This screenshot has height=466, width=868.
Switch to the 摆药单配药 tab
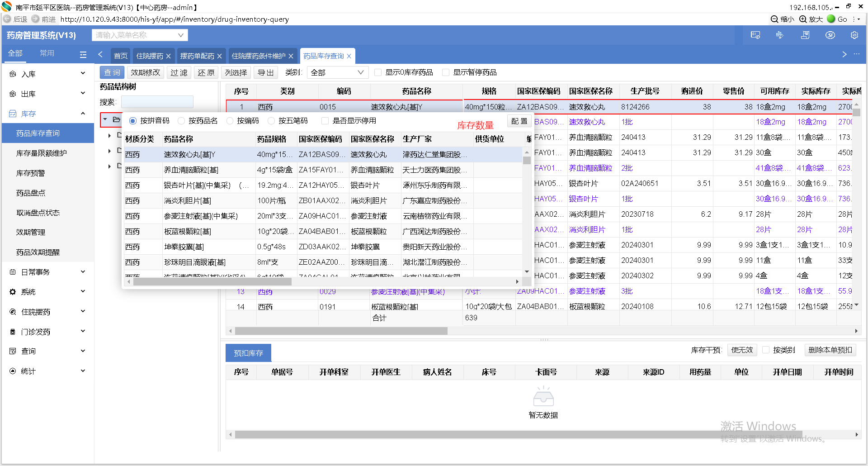tap(197, 56)
